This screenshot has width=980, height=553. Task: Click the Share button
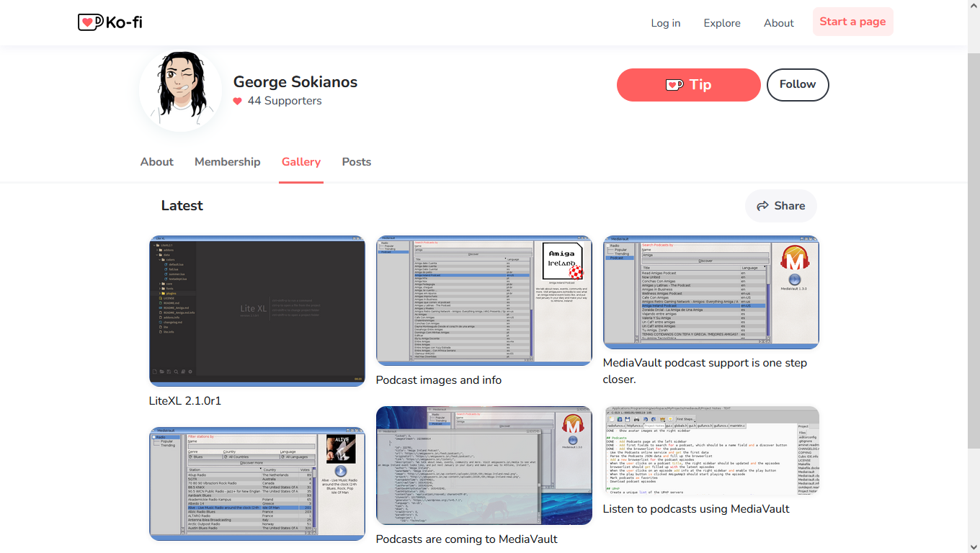pos(781,206)
